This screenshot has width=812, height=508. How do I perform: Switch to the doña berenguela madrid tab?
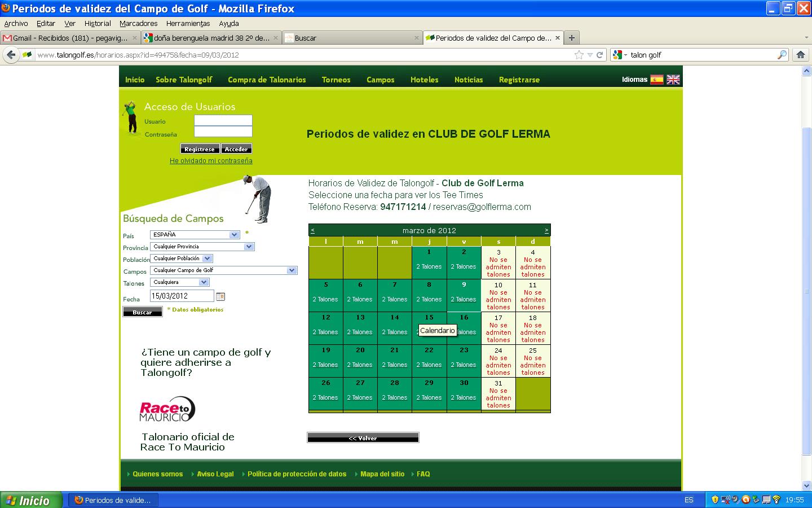point(211,38)
